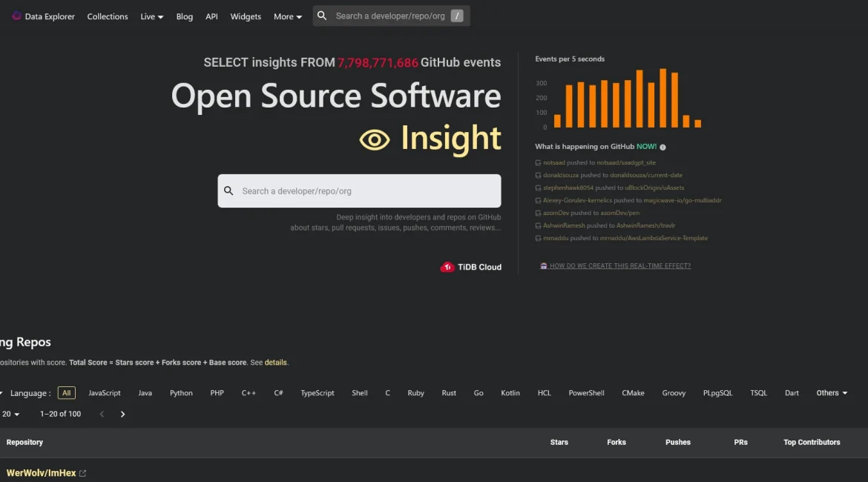The height and width of the screenshot is (482, 868).
Task: Open the Collections page
Action: pyautogui.click(x=108, y=16)
